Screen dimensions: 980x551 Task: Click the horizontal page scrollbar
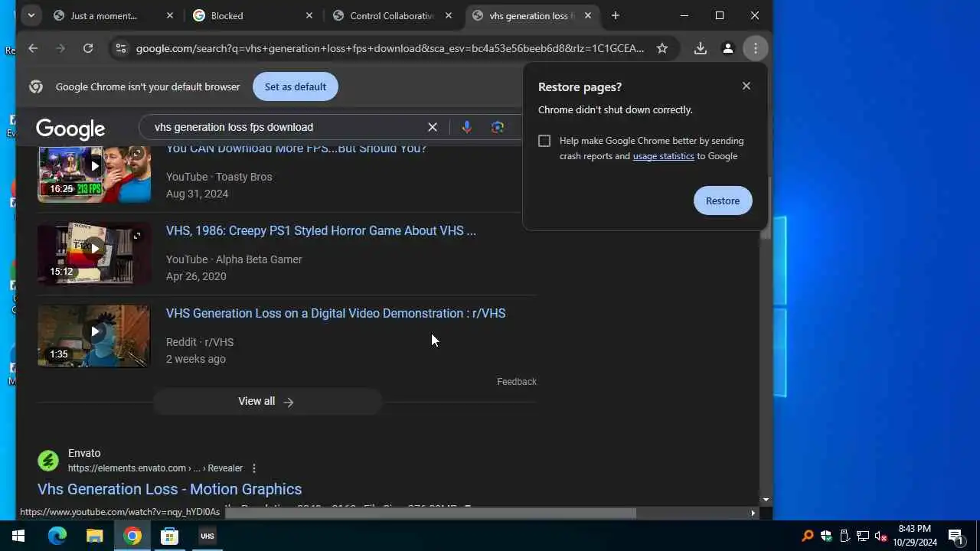pos(430,513)
